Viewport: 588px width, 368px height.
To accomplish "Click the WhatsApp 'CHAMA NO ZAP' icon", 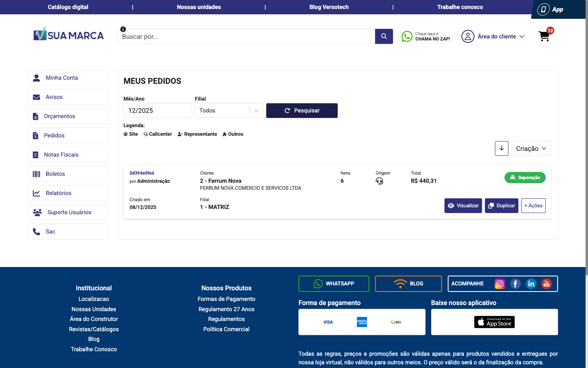I will pyautogui.click(x=407, y=36).
